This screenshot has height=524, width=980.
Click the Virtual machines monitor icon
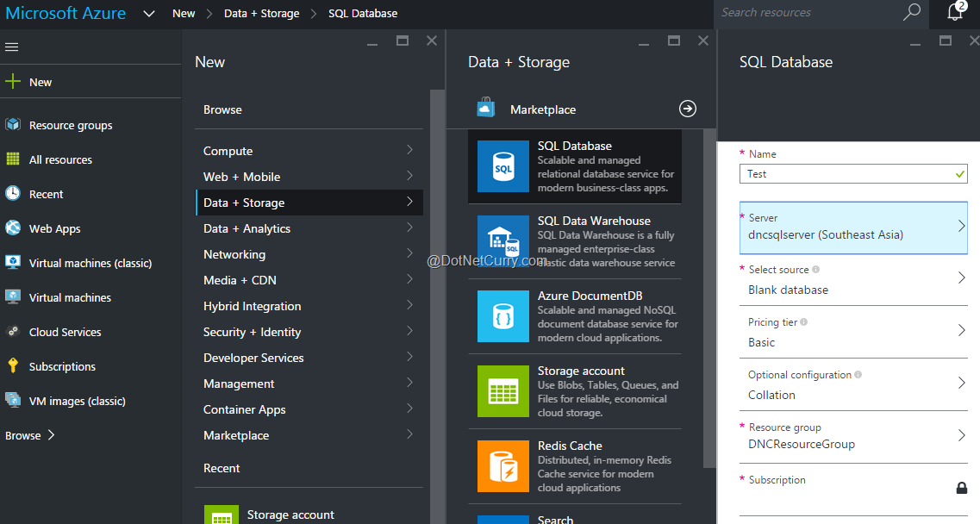13,296
